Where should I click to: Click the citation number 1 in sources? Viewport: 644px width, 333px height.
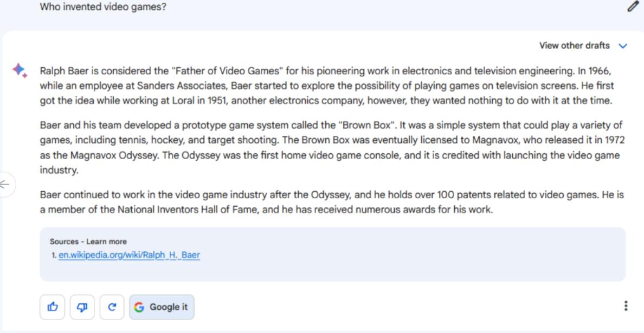pyautogui.click(x=54, y=256)
